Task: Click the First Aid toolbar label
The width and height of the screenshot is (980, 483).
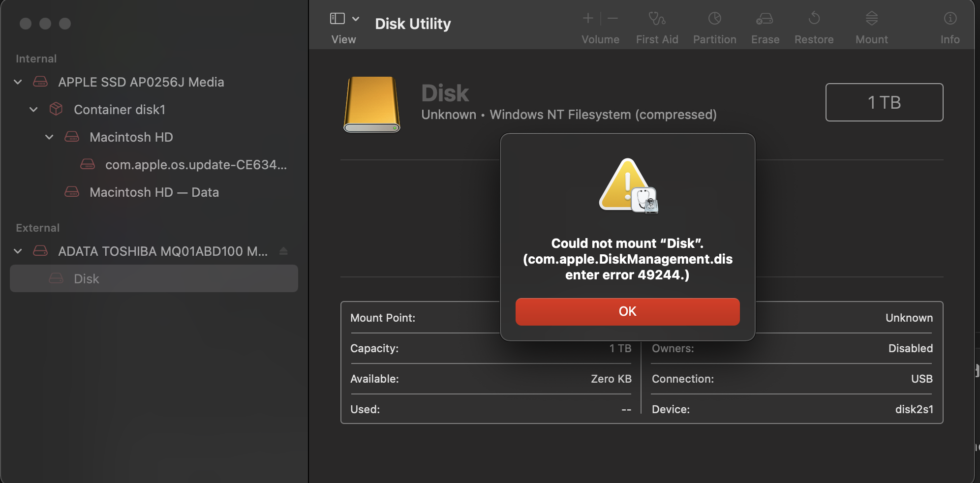Action: pyautogui.click(x=657, y=39)
